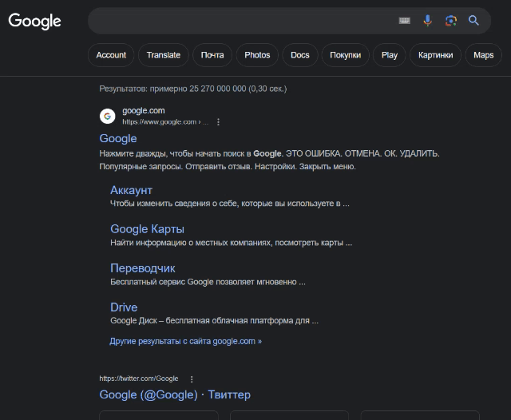
Task: Open the Переводчик sitelink
Action: [143, 268]
